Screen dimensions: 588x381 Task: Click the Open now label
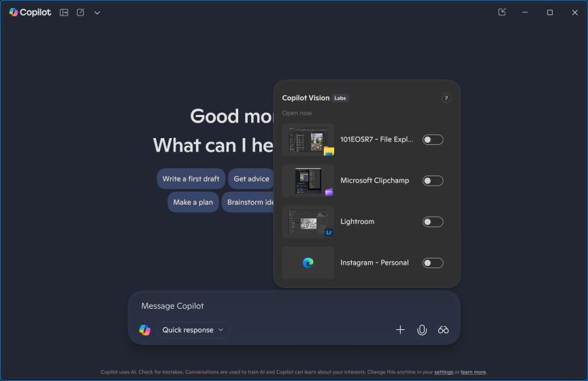297,113
